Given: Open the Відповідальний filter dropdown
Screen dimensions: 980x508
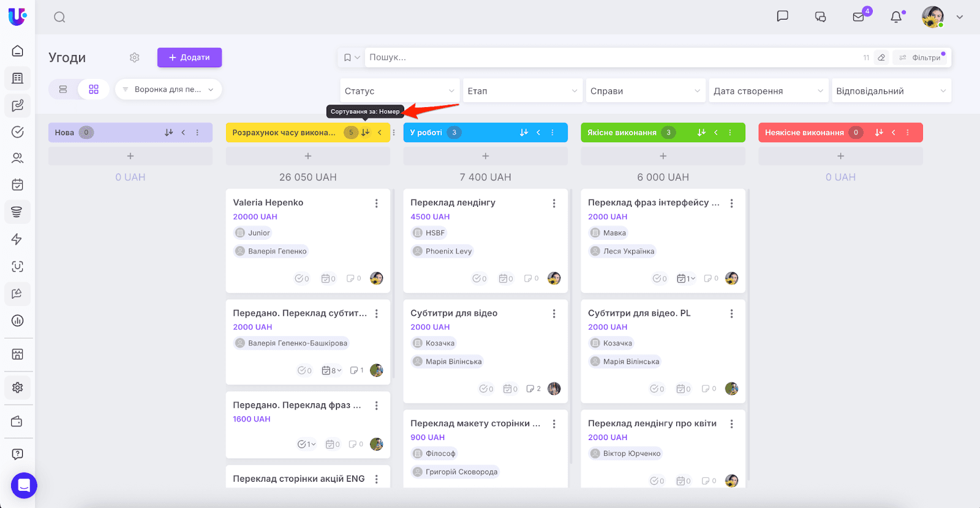Looking at the screenshot, I should [891, 91].
